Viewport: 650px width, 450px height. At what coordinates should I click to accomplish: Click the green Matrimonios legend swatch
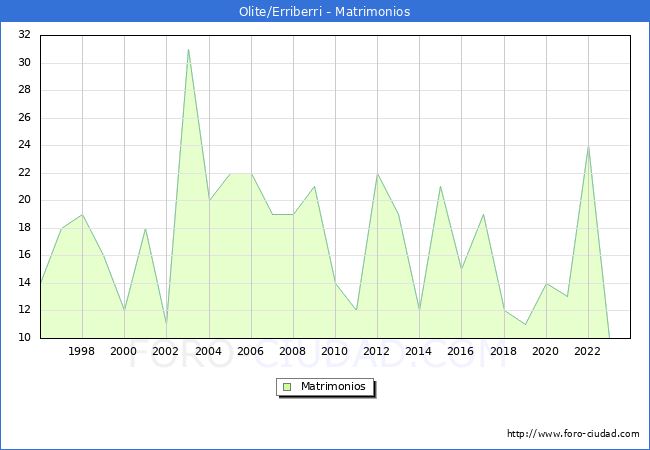[x=286, y=387]
